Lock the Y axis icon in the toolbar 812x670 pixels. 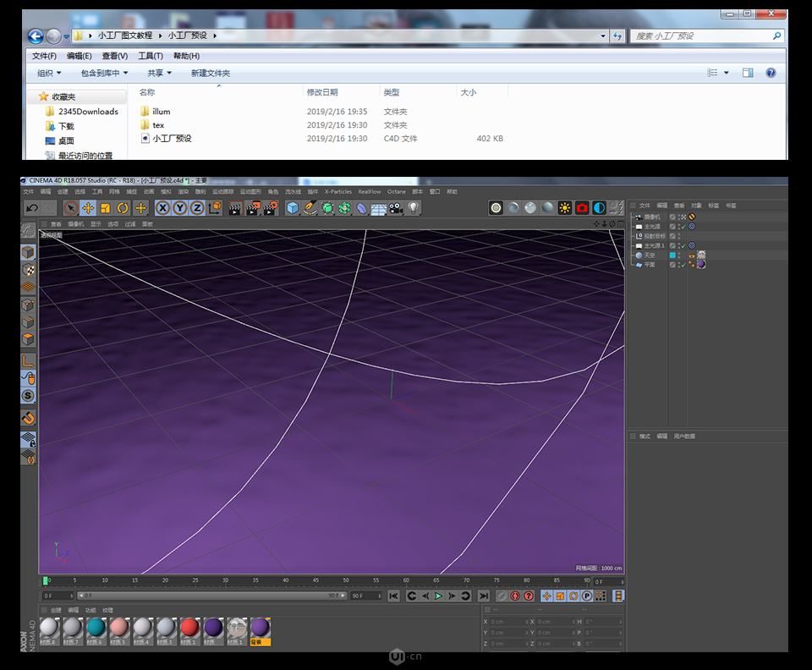pyautogui.click(x=179, y=208)
